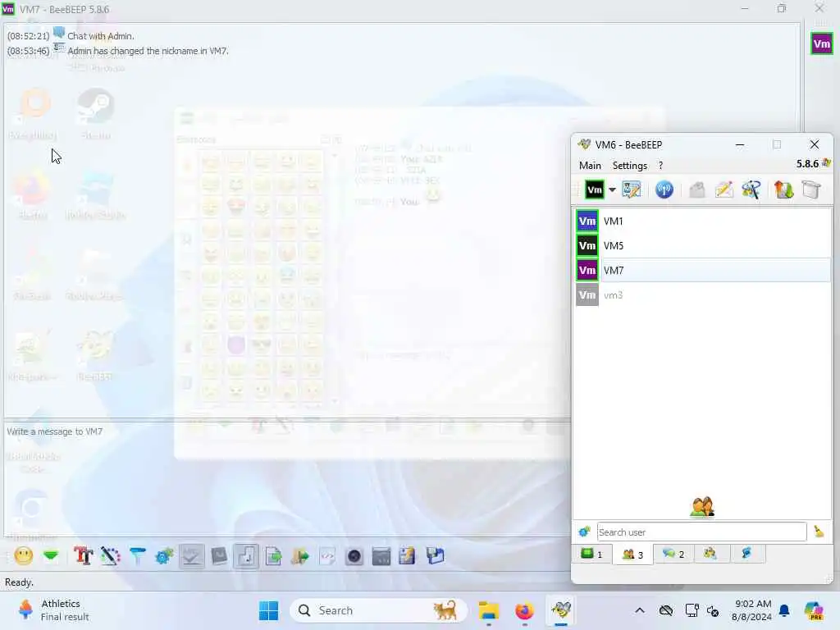The image size is (840, 630).
Task: Click the green down-arrow icon in chat toolbar
Action: point(51,556)
